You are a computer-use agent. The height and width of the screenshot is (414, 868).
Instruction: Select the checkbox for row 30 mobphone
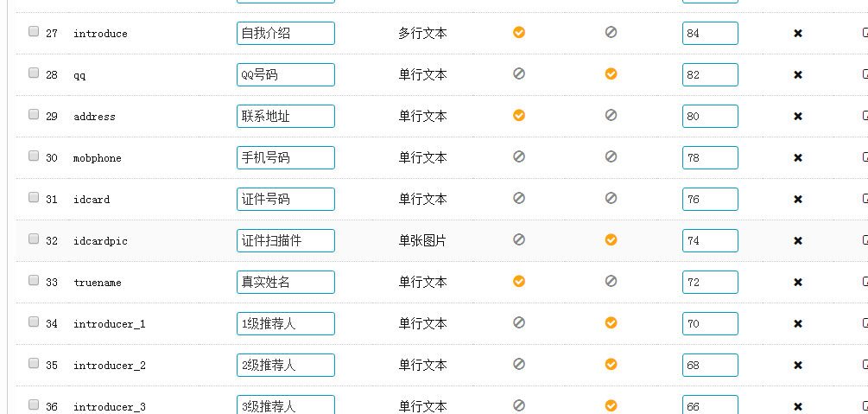pyautogui.click(x=34, y=156)
